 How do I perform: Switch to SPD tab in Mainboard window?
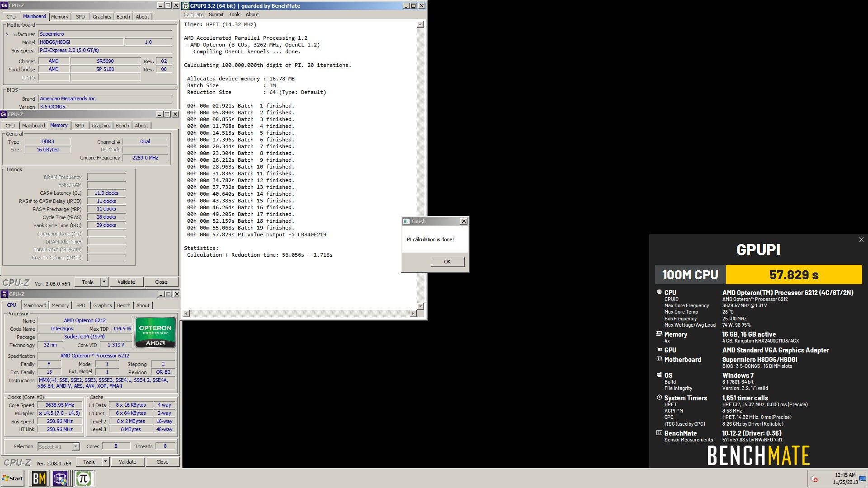(80, 17)
